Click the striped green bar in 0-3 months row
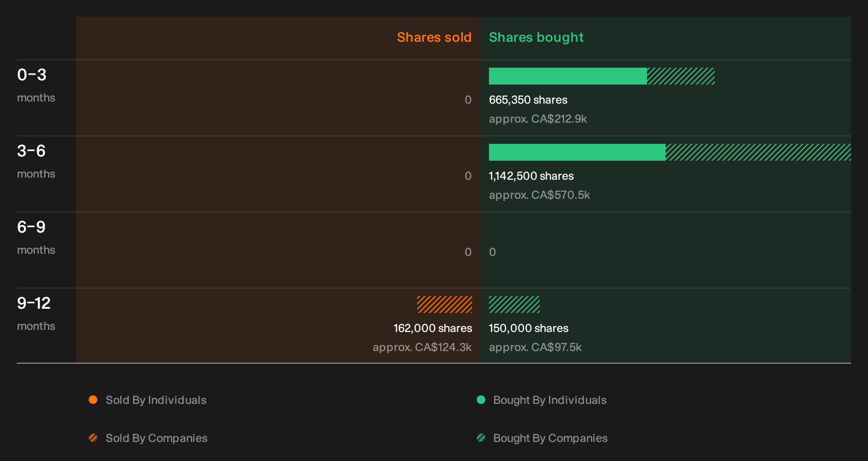 coord(681,76)
